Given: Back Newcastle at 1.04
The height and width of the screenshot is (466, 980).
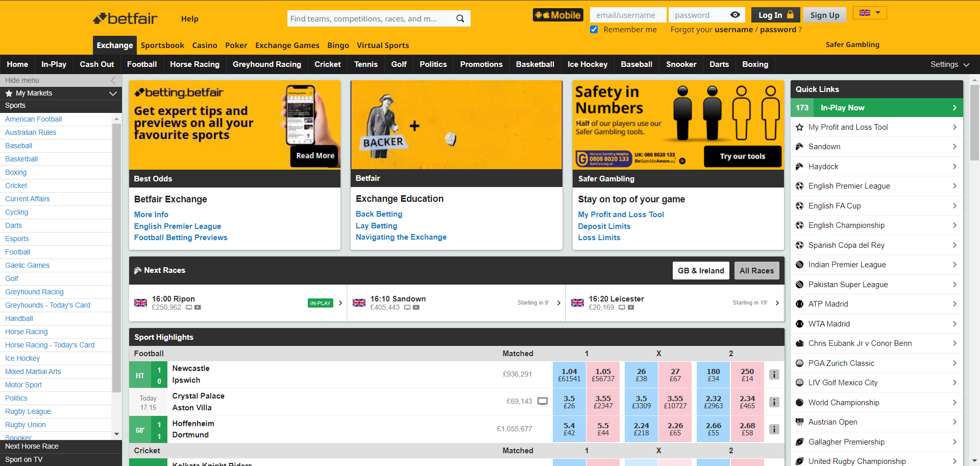Looking at the screenshot, I should pyautogui.click(x=569, y=375).
